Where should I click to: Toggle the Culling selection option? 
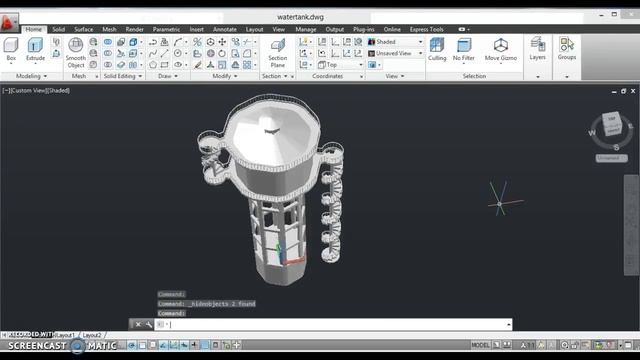(x=437, y=49)
